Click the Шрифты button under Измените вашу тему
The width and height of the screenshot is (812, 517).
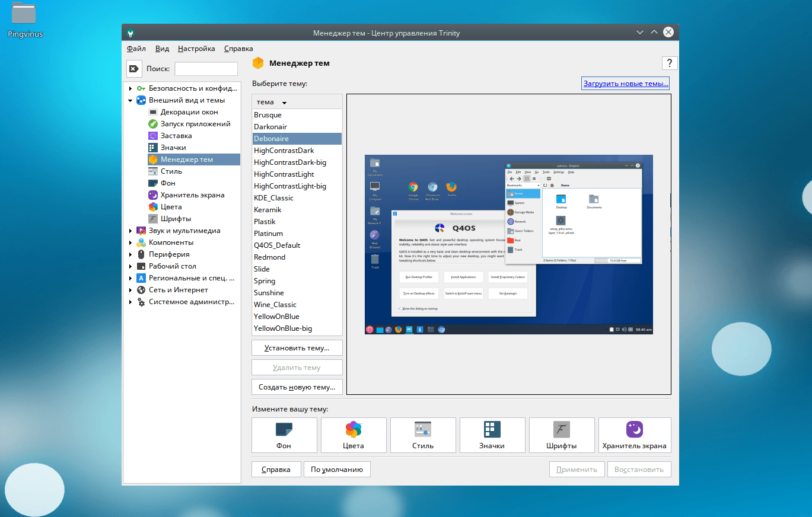tap(562, 435)
